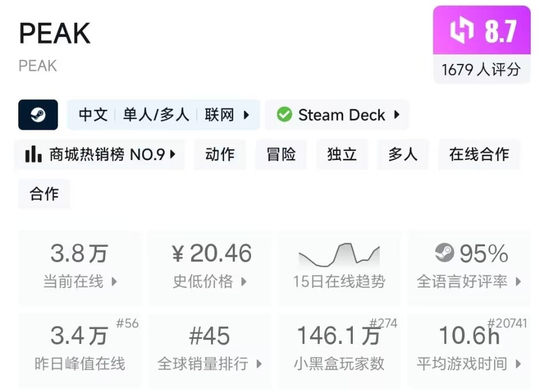Choose the 在线合作 online co-op tag
Screen dimensions: 549x392
pos(479,154)
